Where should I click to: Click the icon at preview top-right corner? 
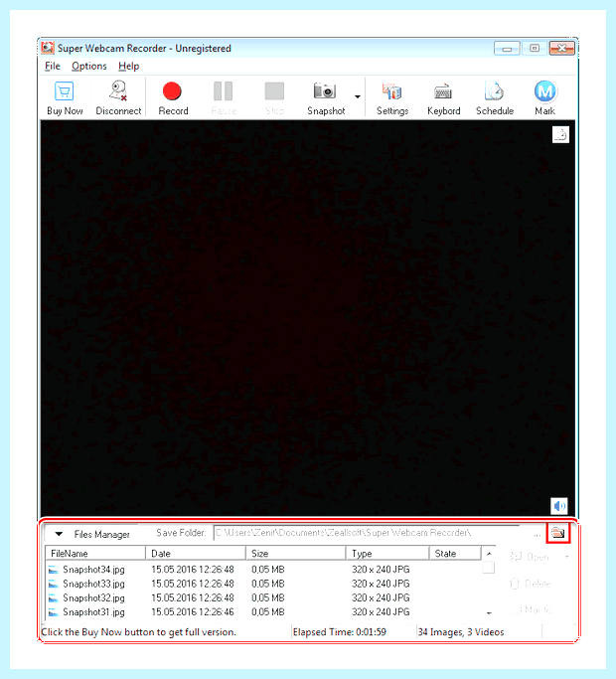[560, 134]
